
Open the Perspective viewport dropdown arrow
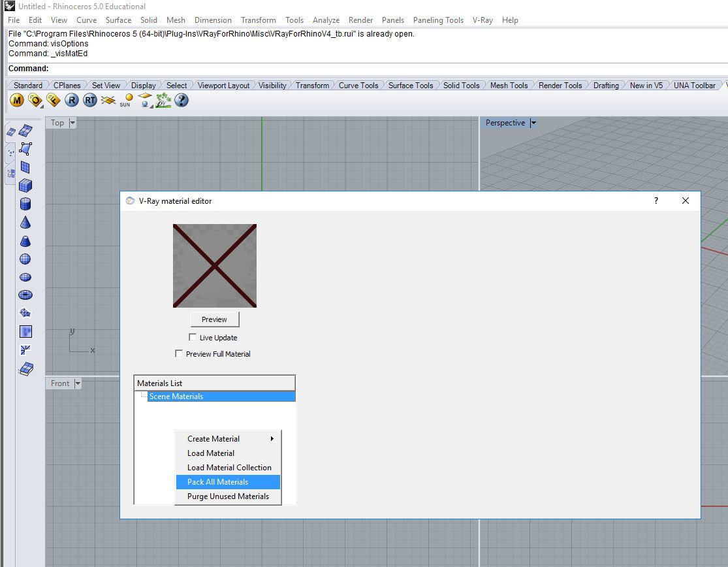pyautogui.click(x=533, y=123)
